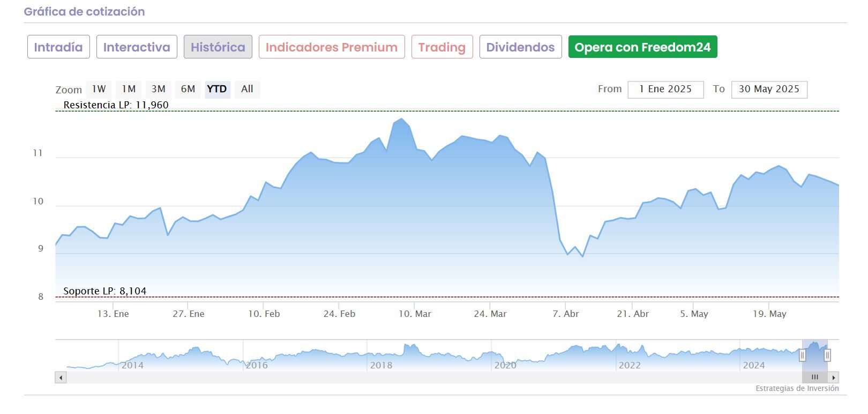Click the left range handle in navigator

(802, 355)
